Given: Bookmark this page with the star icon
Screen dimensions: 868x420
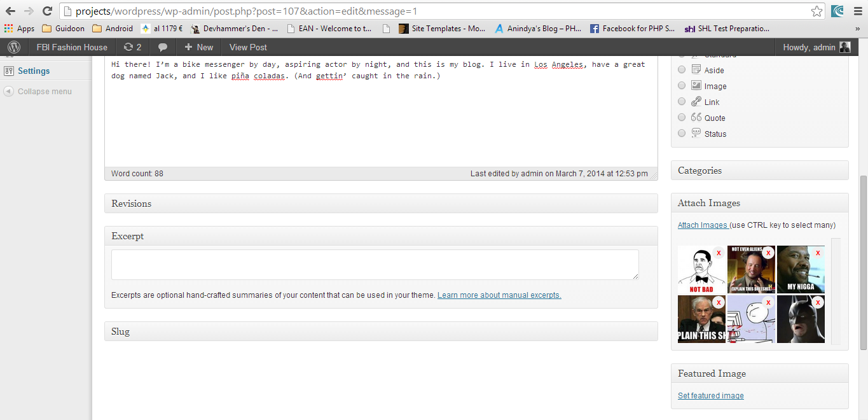Looking at the screenshot, I should click(816, 11).
